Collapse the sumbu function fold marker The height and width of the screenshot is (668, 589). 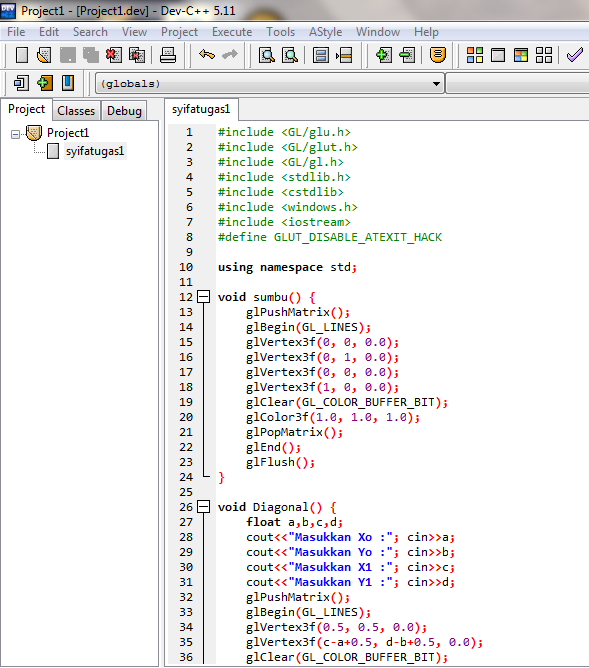pos(204,297)
